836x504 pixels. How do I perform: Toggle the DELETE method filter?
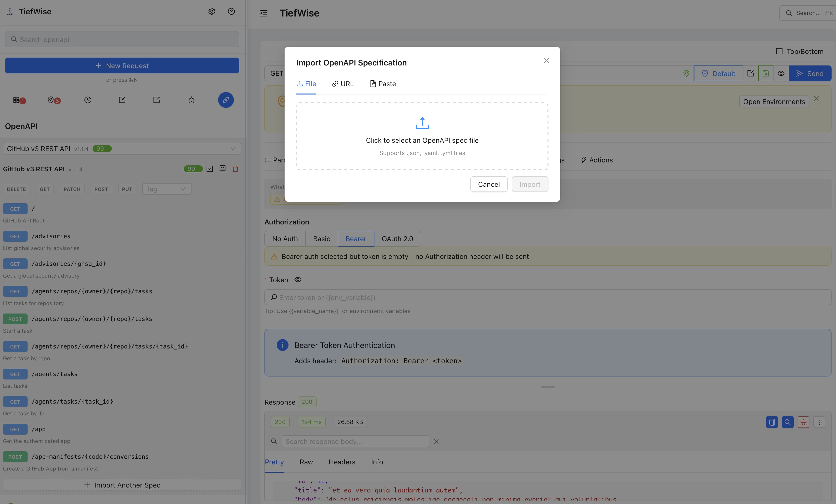(16, 189)
